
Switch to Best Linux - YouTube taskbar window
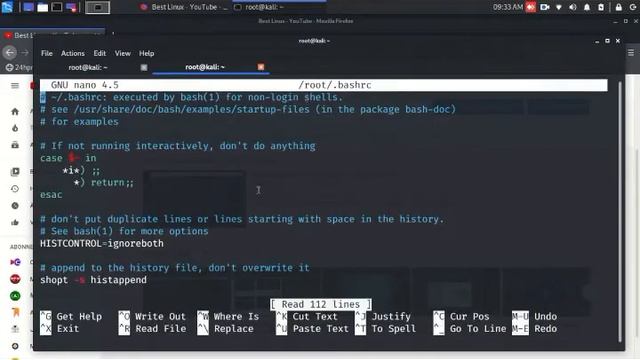click(183, 7)
